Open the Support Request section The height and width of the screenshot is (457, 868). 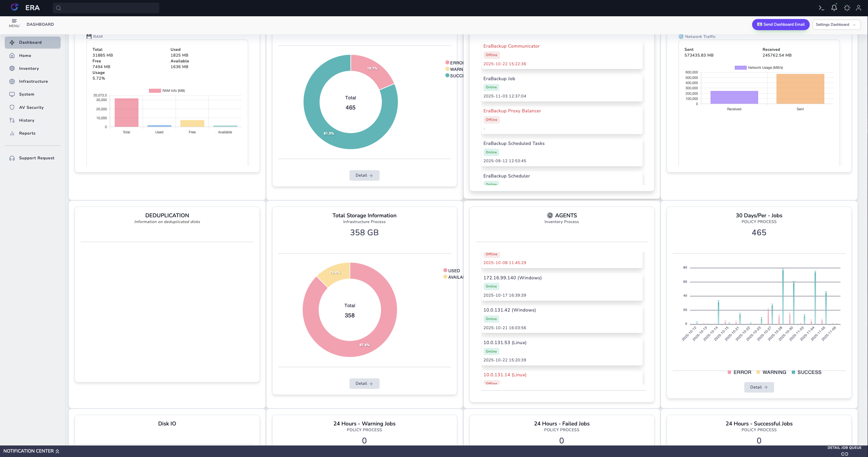pos(37,158)
